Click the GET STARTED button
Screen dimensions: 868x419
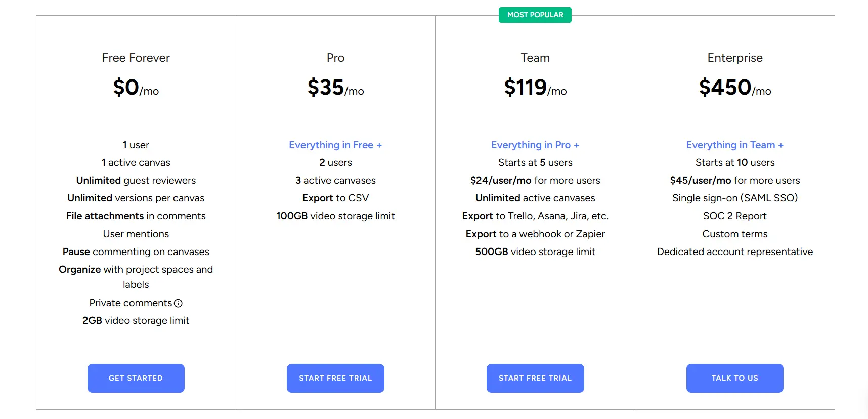[x=136, y=378]
